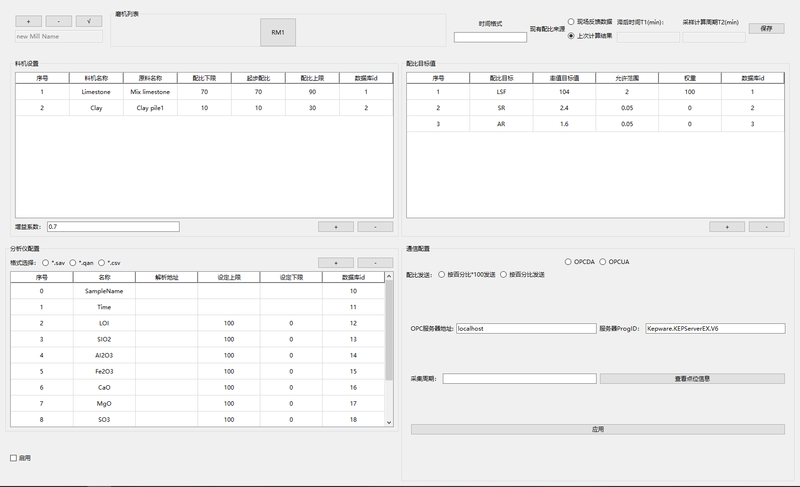Screen dimensions: 800x487
Task: Select the Clay pile1 cell
Action: coord(150,108)
